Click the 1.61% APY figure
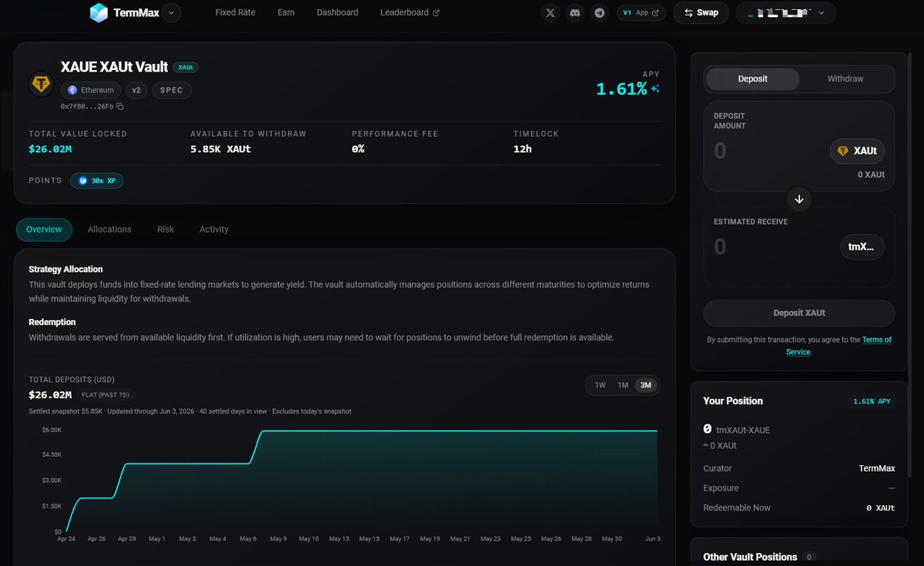Image resolution: width=924 pixels, height=566 pixels. click(621, 89)
